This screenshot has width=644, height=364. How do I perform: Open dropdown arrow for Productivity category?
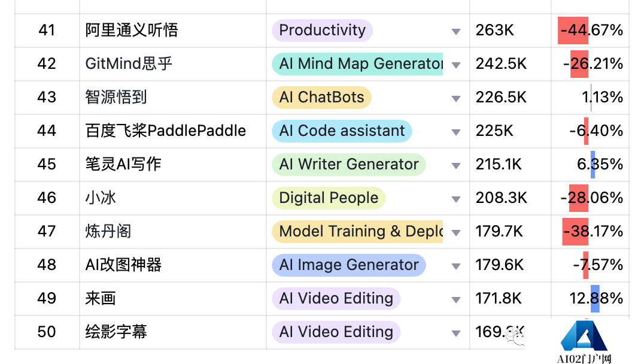pyautogui.click(x=456, y=31)
